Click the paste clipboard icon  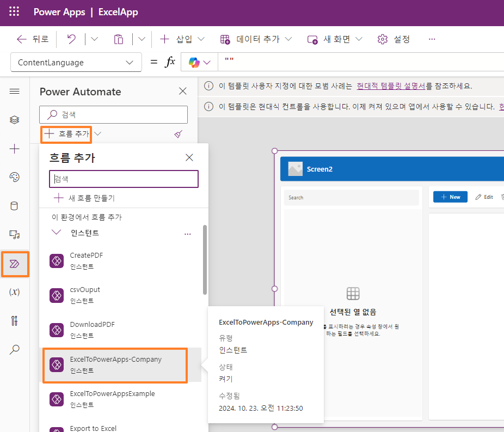coord(119,39)
